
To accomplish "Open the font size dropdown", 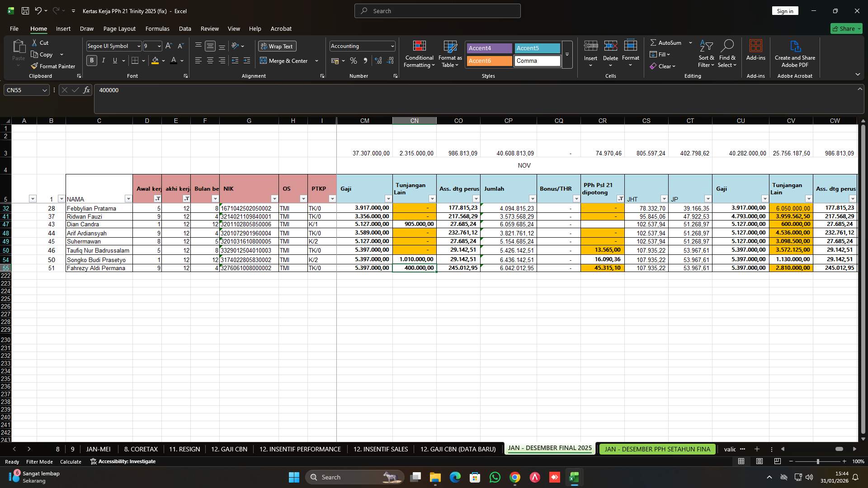I will coord(159,46).
